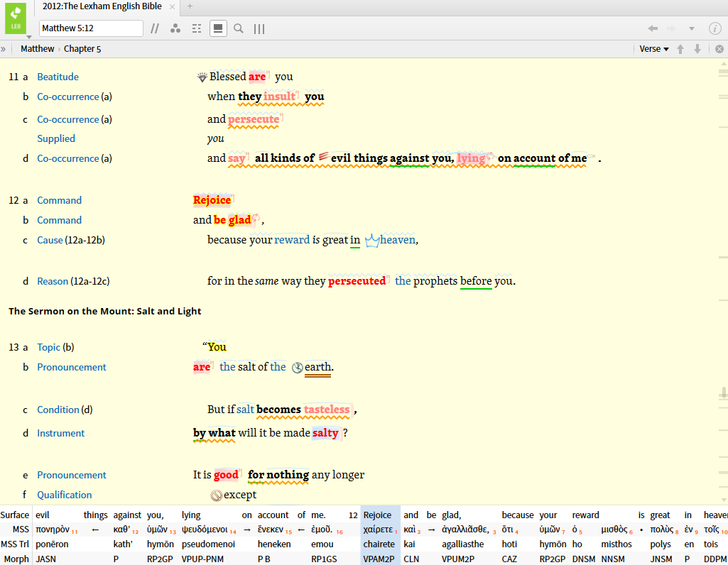Go forward with the right arrow
The height and width of the screenshot is (565, 728).
coord(671,28)
